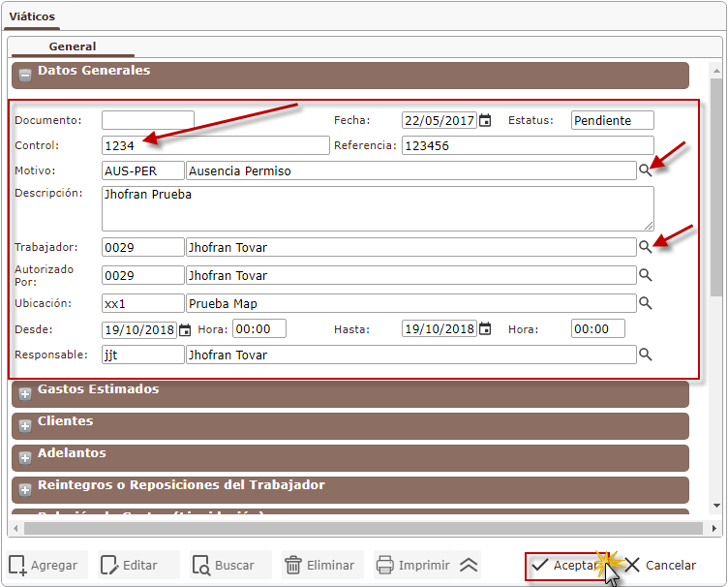Screen dimensions: 728x587
Task: Expand the Clientes section
Action: point(25,425)
